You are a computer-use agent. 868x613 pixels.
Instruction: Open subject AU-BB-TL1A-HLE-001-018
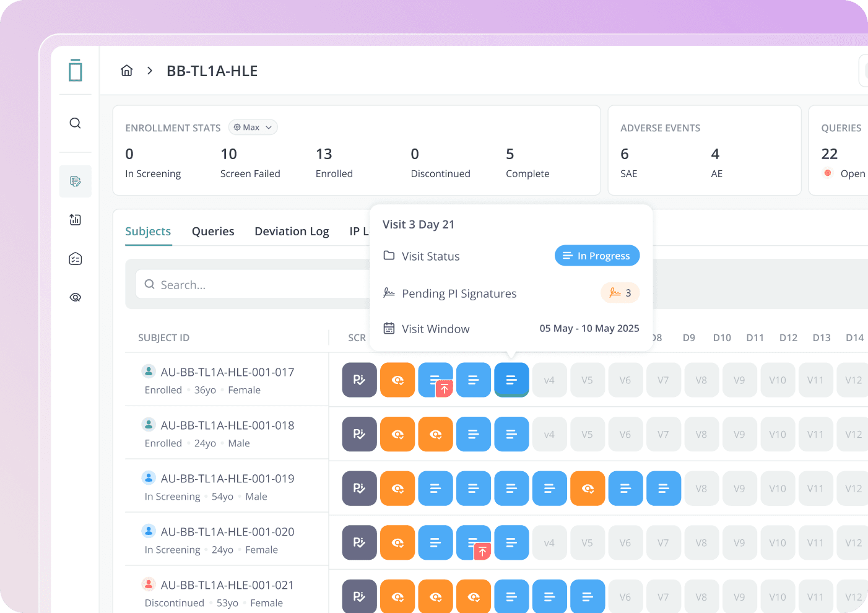pyautogui.click(x=227, y=425)
